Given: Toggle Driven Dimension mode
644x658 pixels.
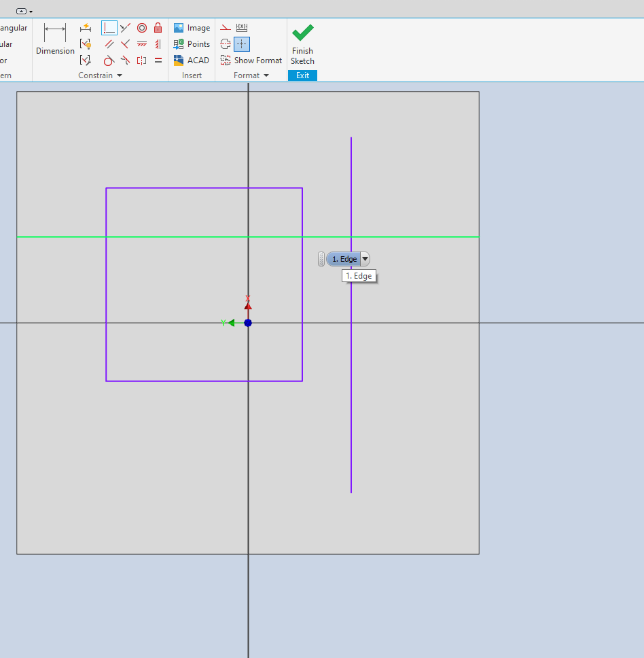Looking at the screenshot, I should tap(242, 27).
